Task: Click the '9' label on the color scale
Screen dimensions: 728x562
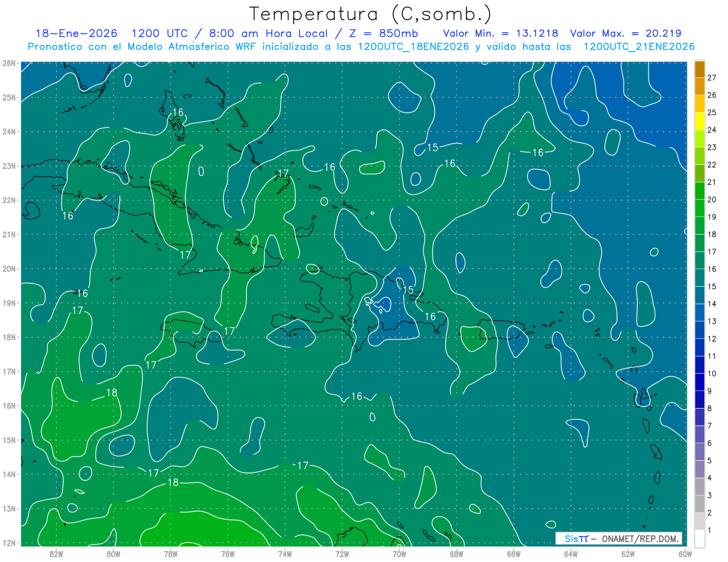Action: point(710,391)
